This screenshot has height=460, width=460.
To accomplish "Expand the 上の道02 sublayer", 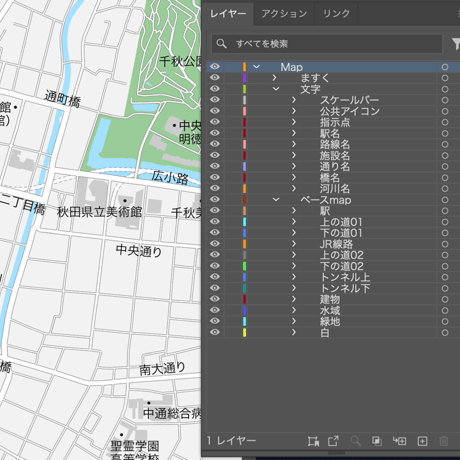I will coord(294,255).
